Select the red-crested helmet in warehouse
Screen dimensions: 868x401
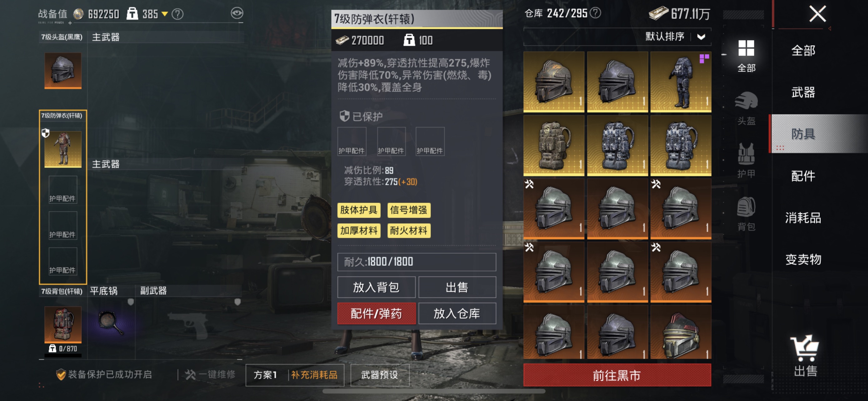(681, 332)
